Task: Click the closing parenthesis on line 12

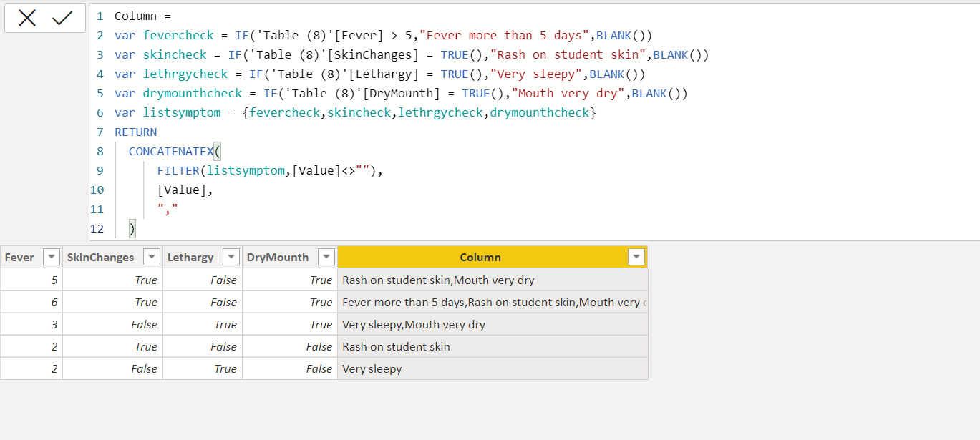Action: [132, 228]
